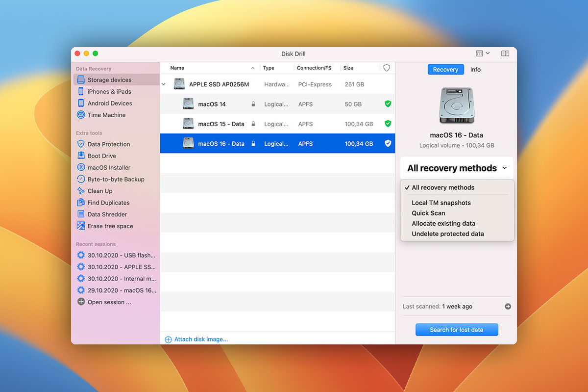Select the macOS 15 - Data volume row
The width and height of the screenshot is (588, 392).
click(277, 124)
